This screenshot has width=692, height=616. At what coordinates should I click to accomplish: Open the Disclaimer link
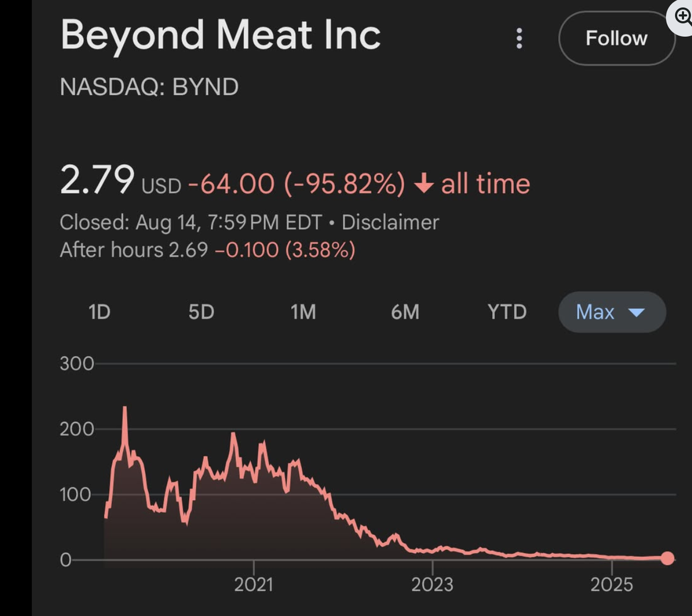click(x=390, y=222)
